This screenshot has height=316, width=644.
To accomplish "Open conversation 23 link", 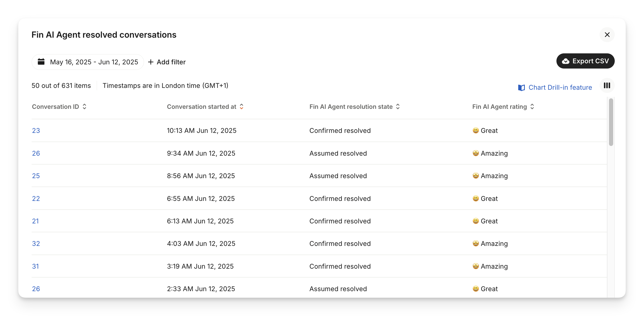I will click(36, 131).
